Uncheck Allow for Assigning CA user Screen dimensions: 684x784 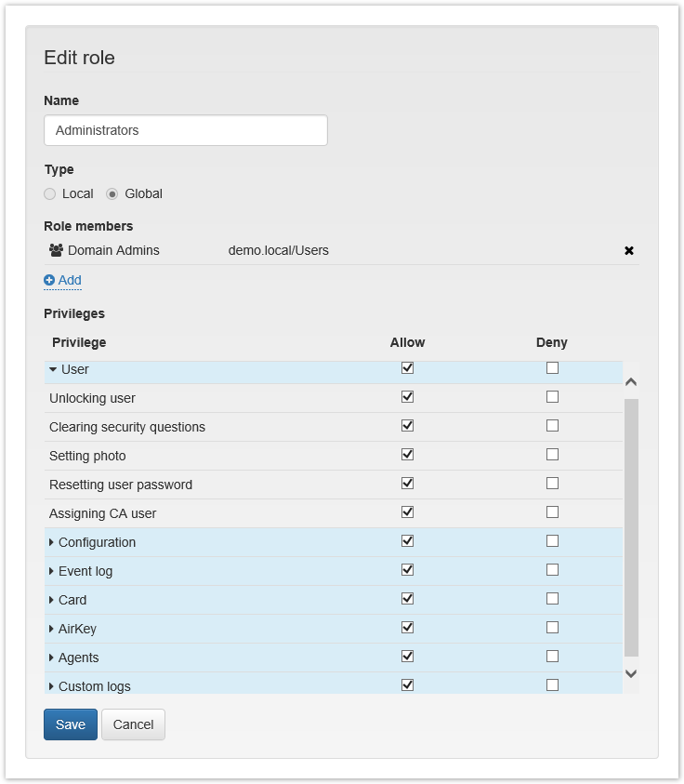tap(407, 512)
